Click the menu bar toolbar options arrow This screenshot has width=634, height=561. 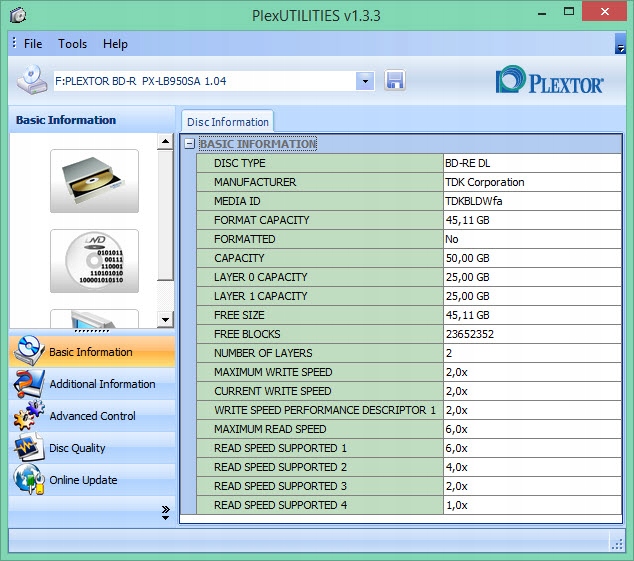(x=620, y=44)
